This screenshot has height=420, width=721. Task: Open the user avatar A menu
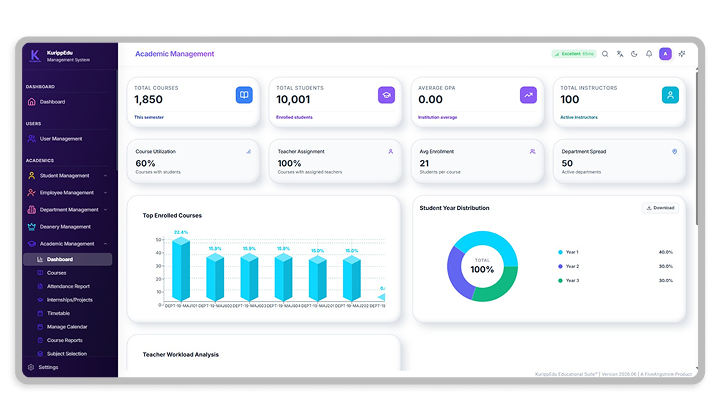[x=665, y=54]
